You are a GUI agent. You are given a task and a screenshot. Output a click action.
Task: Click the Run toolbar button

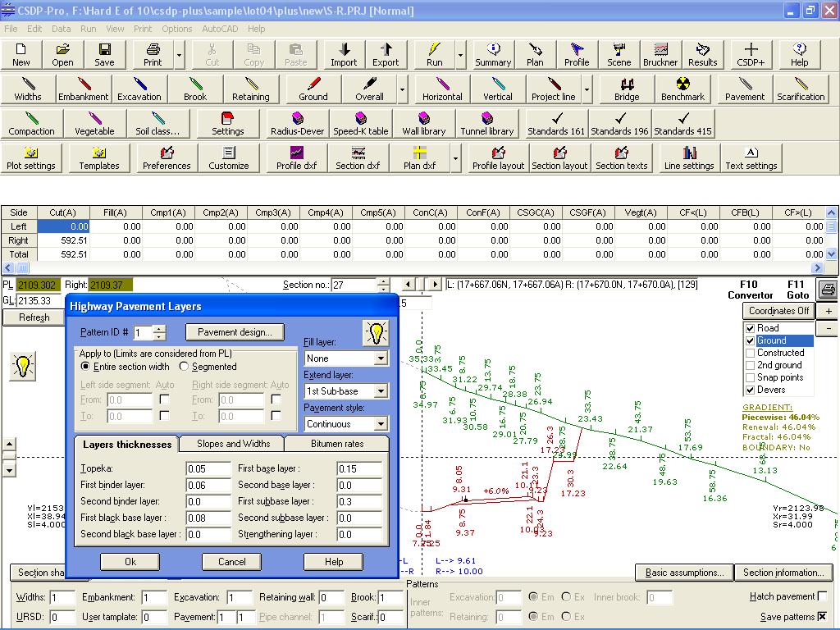(435, 55)
